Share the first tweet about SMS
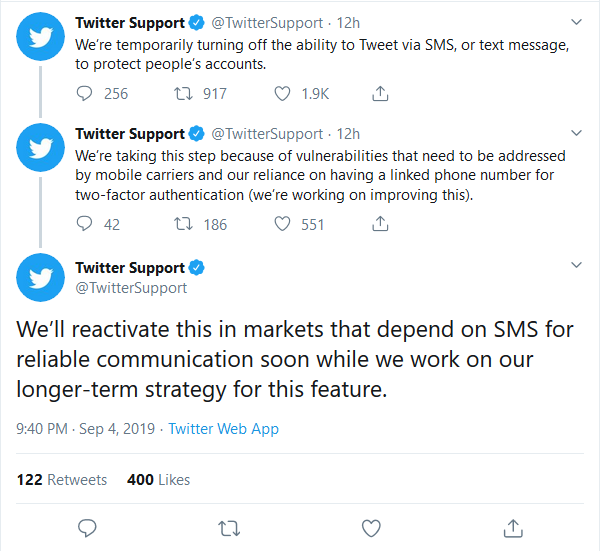601x551 pixels. pos(380,94)
